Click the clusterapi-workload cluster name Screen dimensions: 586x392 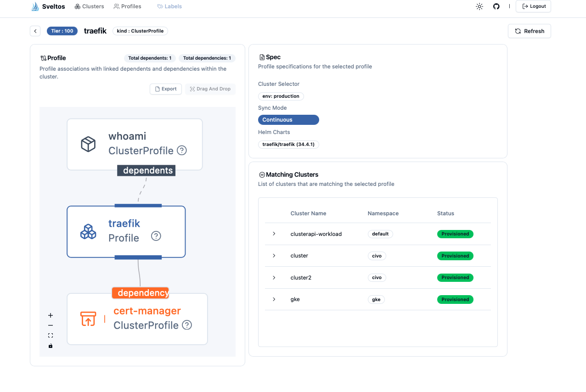tap(316, 234)
